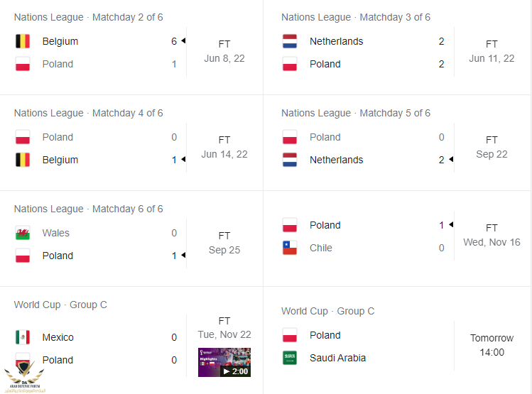Screen dimensions: 532x394
Task: Click Belgium flag in Matchday 2 match
Action: click(x=23, y=41)
